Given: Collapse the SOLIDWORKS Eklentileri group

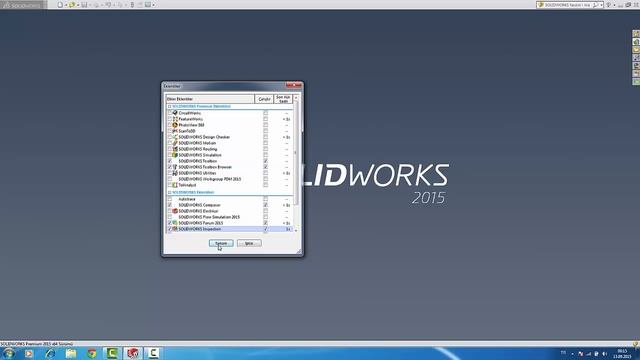Looking at the screenshot, I should [169, 192].
